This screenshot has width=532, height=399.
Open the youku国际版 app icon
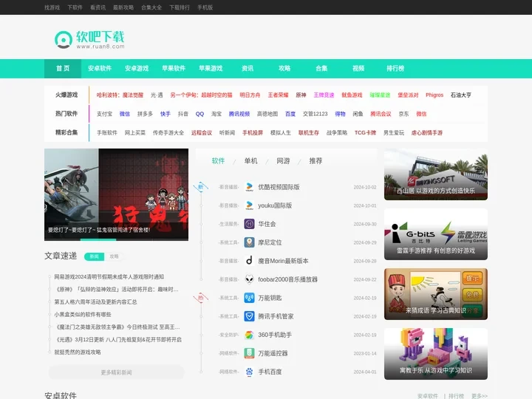(250, 205)
